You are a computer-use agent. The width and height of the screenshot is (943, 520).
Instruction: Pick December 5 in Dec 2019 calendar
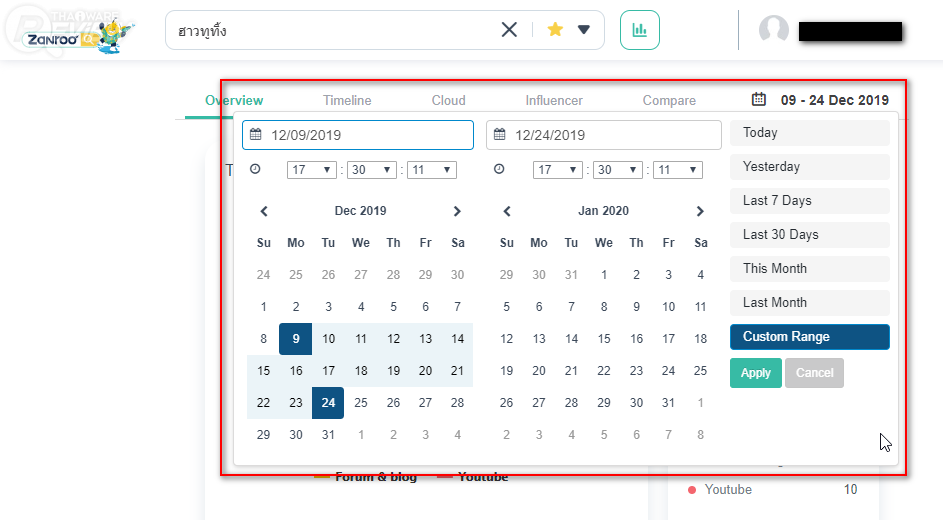coord(393,307)
